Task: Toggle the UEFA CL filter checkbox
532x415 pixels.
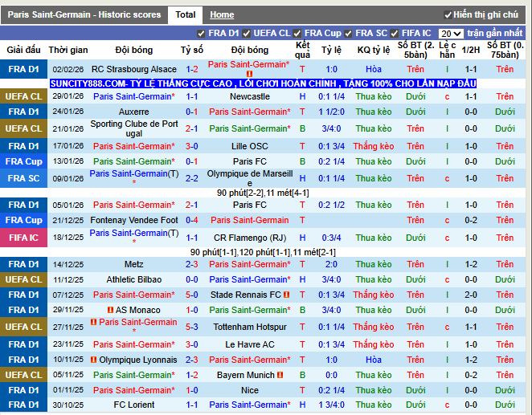Action: tap(247, 34)
